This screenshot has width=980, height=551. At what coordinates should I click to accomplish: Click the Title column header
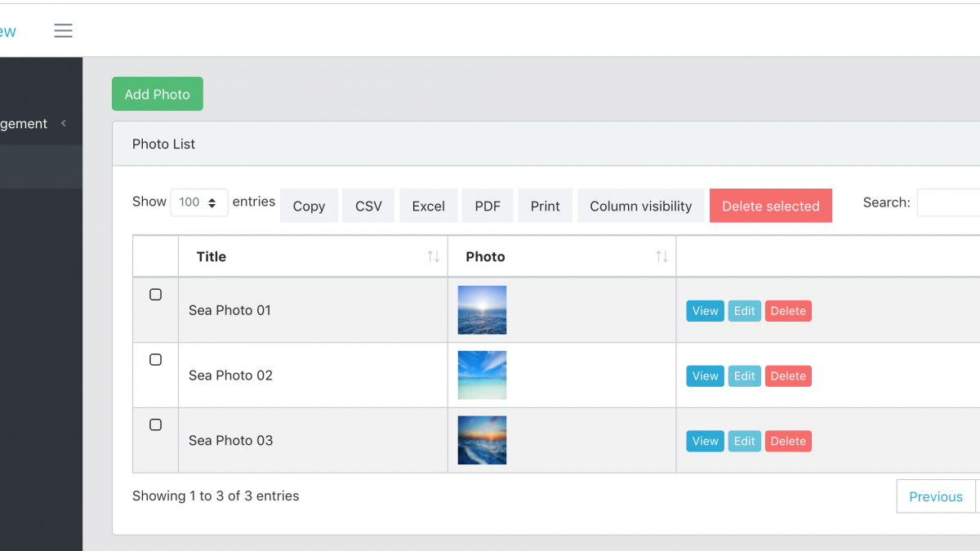tap(313, 256)
